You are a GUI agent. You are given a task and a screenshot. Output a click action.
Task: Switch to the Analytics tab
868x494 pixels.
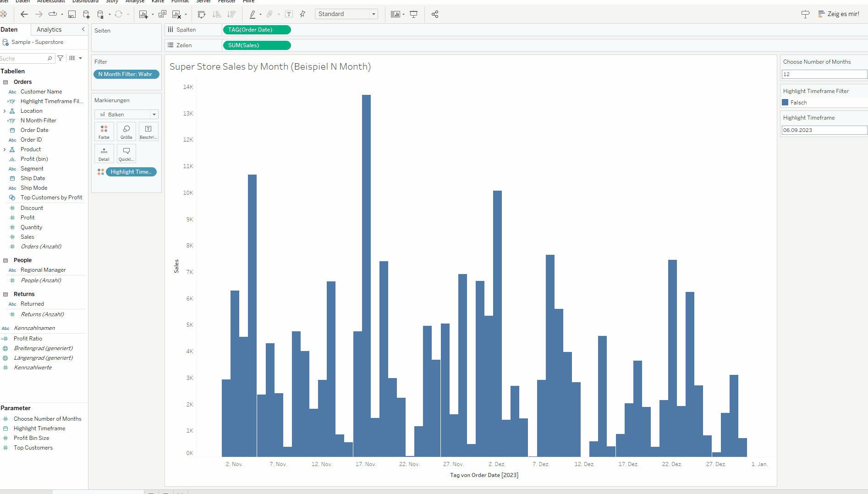click(49, 29)
